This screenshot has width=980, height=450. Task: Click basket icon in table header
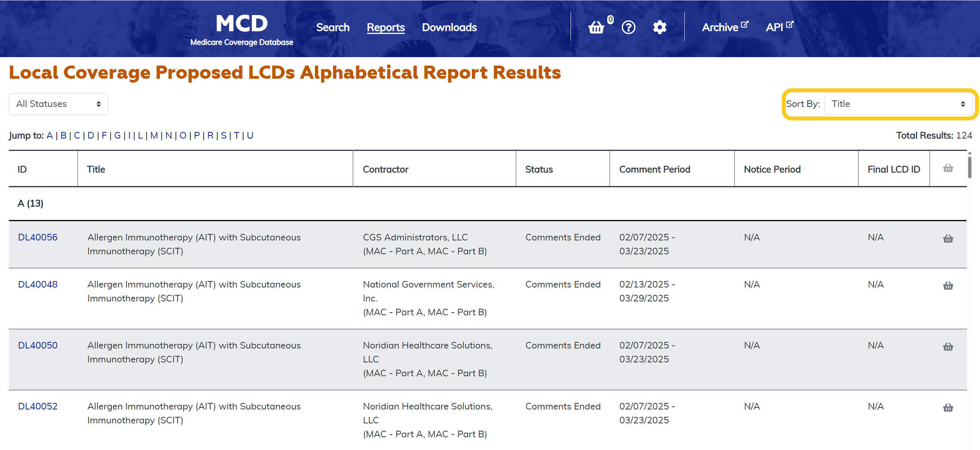tap(948, 168)
